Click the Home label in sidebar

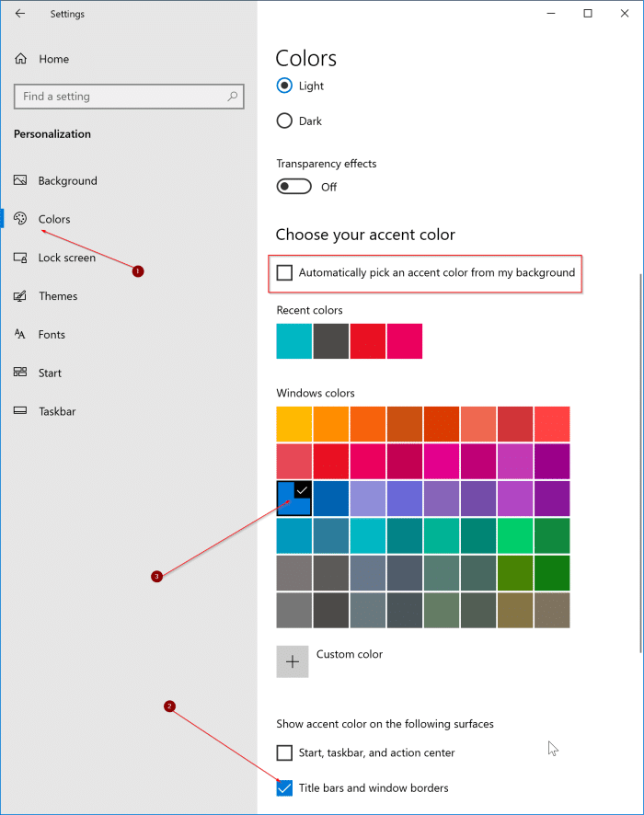(54, 59)
